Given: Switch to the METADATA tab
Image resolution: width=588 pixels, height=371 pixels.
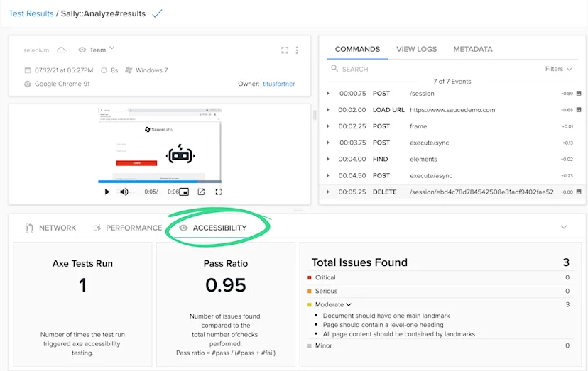Looking at the screenshot, I should coord(473,49).
